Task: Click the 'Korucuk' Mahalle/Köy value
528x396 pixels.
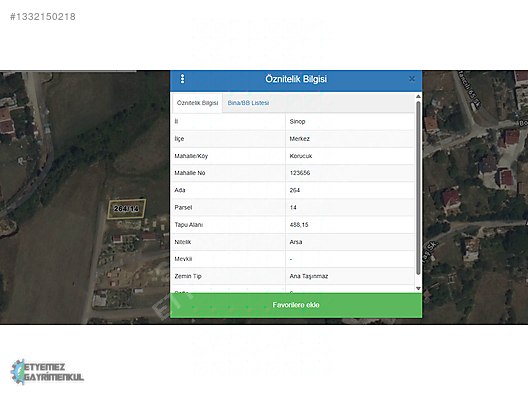Action: point(301,156)
